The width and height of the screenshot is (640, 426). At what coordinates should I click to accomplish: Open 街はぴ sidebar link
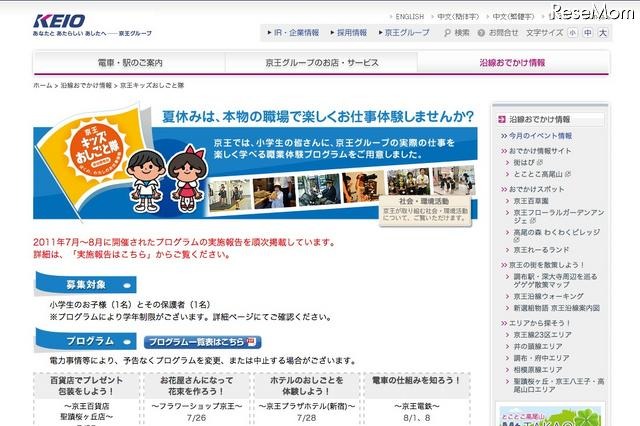pos(524,162)
